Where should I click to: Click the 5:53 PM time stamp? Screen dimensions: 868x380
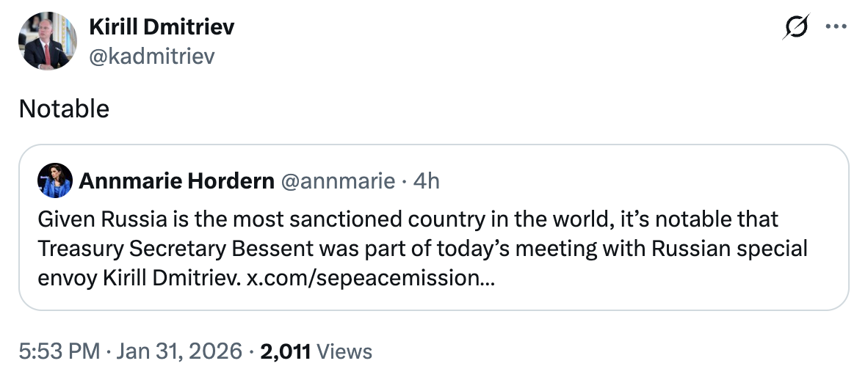tap(59, 351)
